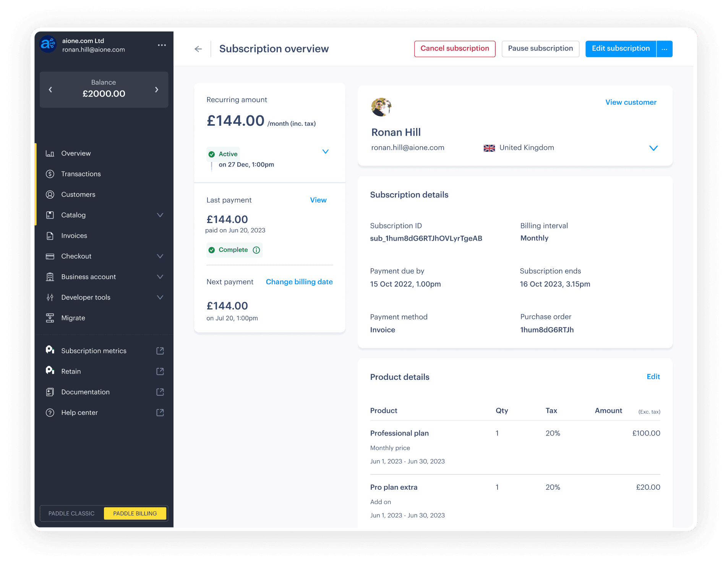This screenshot has width=728, height=565.
Task: Click the Change billing date link
Action: click(299, 282)
